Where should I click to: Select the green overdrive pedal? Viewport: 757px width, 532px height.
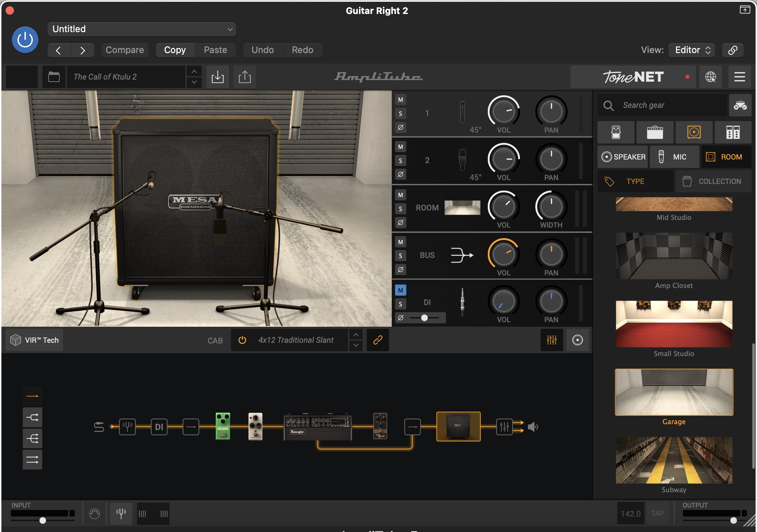click(223, 426)
